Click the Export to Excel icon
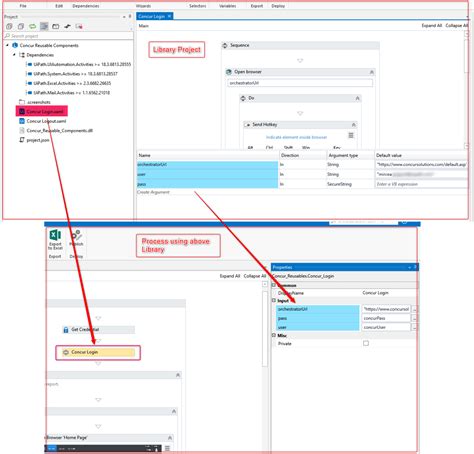Image resolution: width=474 pixels, height=454 pixels. coord(55,235)
